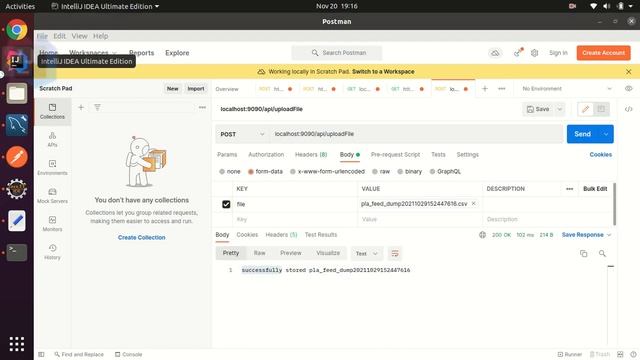Open the three-dot options in collections panel
This screenshot has height=360, width=640.
(x=202, y=107)
